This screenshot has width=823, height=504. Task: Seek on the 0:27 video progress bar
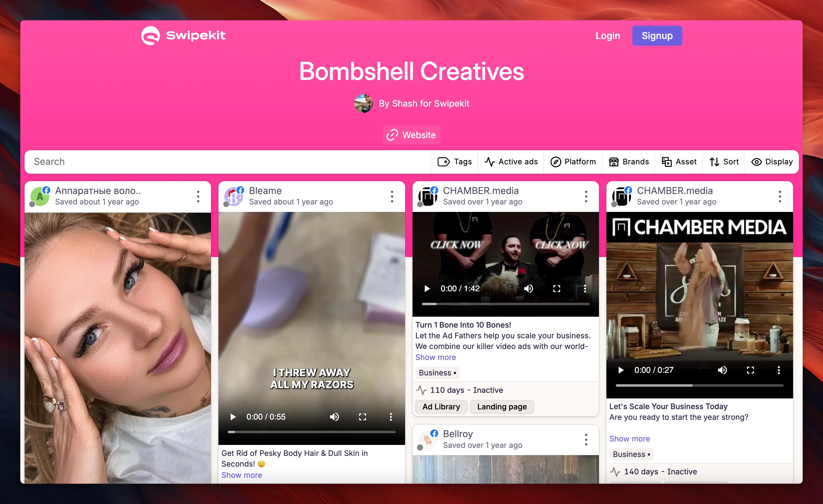point(700,385)
